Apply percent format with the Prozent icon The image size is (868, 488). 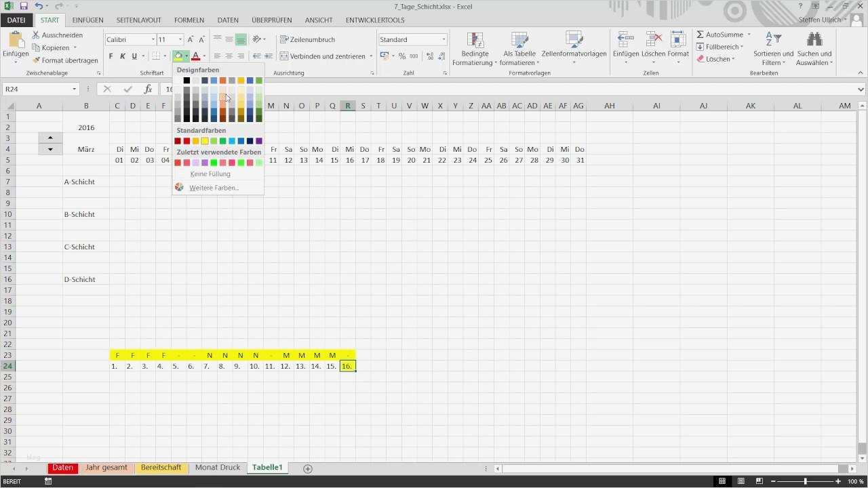pos(400,57)
